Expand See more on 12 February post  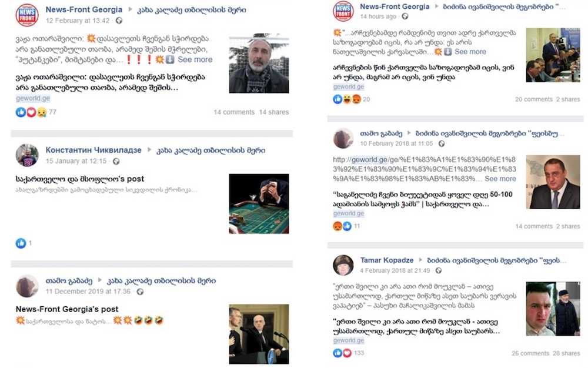[x=195, y=59]
